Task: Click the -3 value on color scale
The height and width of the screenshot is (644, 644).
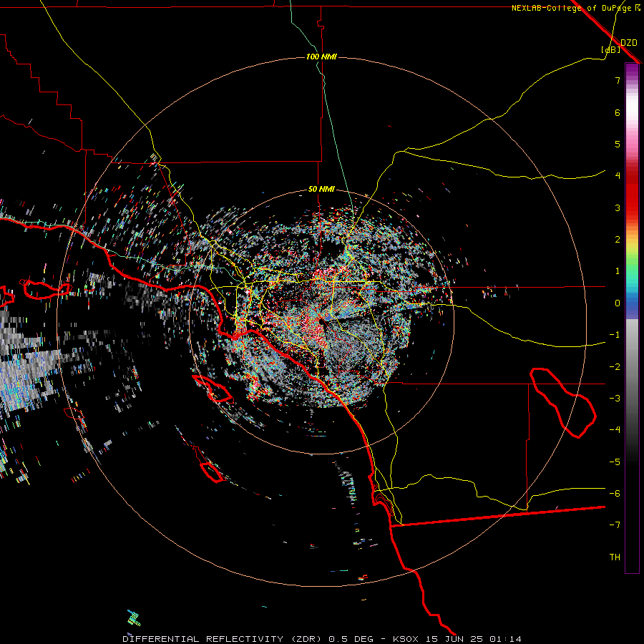Action: pos(615,399)
